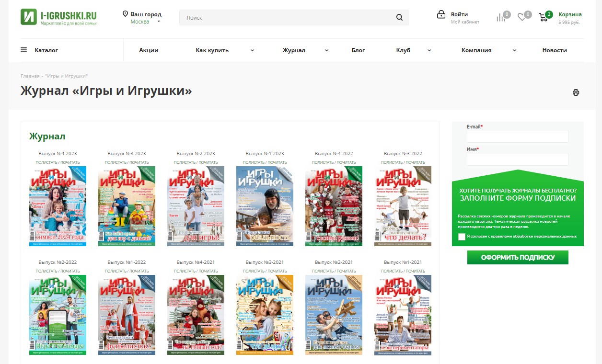Open the favorites heart icon
This screenshot has height=364, width=602.
(521, 18)
